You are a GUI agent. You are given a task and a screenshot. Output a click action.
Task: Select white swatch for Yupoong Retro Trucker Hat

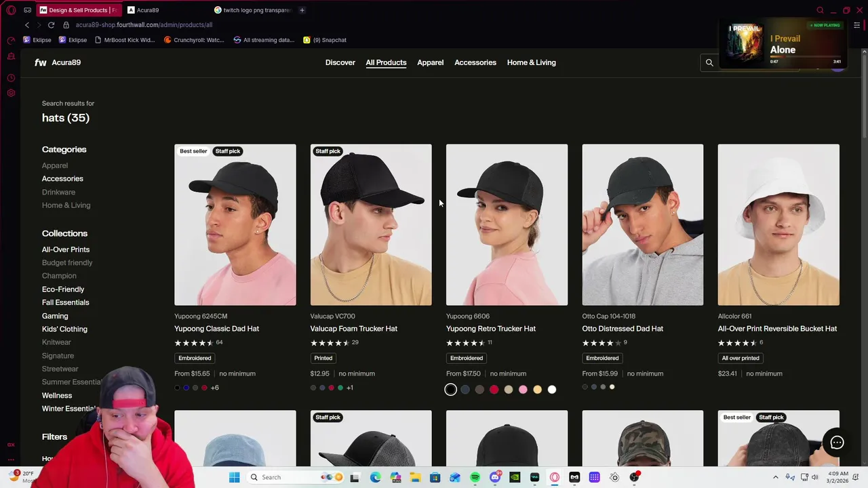click(552, 389)
